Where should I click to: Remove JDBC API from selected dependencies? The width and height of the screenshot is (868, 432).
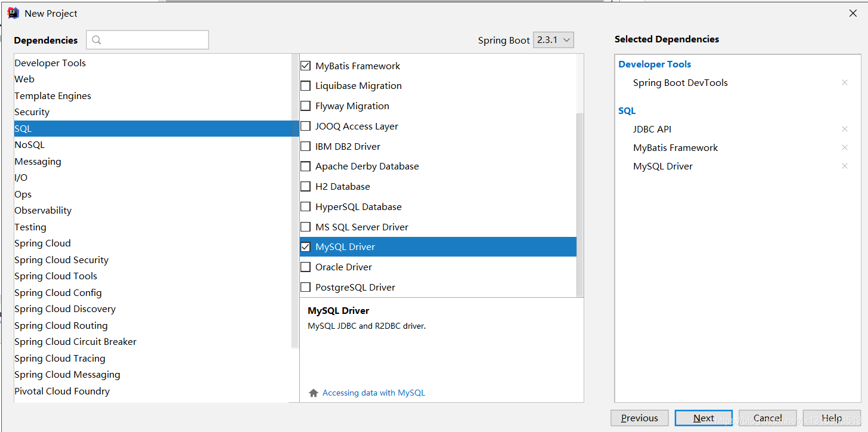pos(844,129)
